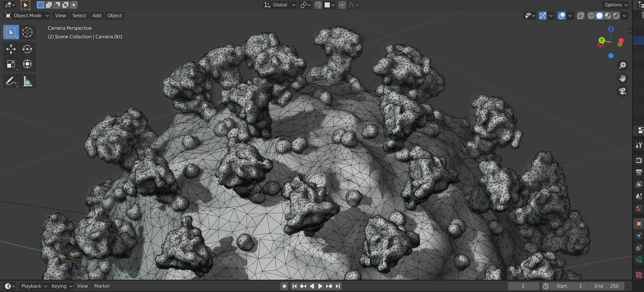This screenshot has height=292, width=644.
Task: Click the hand pan viewport button
Action: (x=623, y=78)
